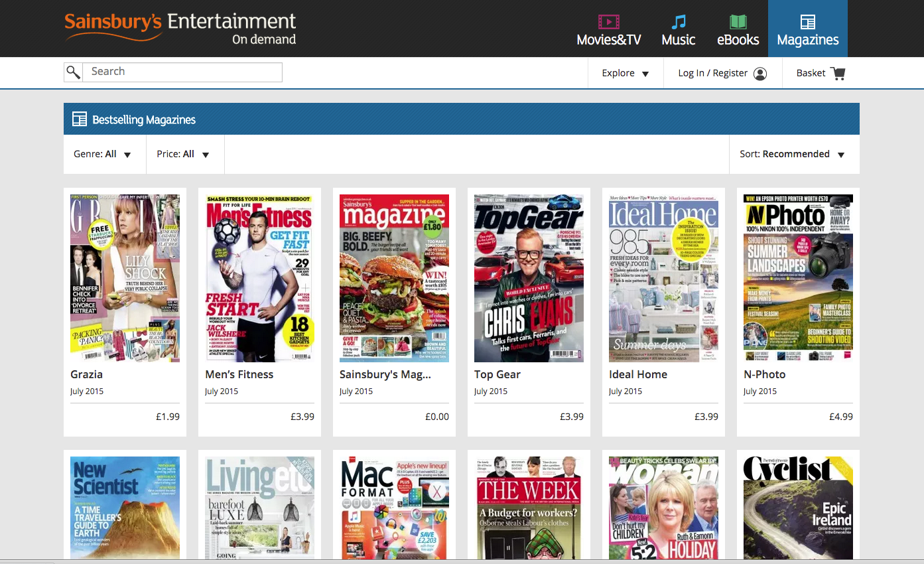Click the search magnifier icon

(73, 72)
